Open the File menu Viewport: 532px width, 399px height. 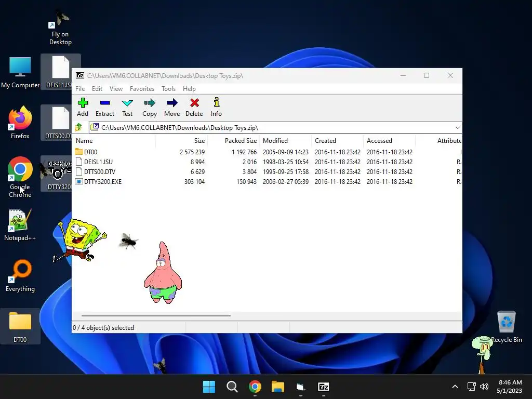80,88
